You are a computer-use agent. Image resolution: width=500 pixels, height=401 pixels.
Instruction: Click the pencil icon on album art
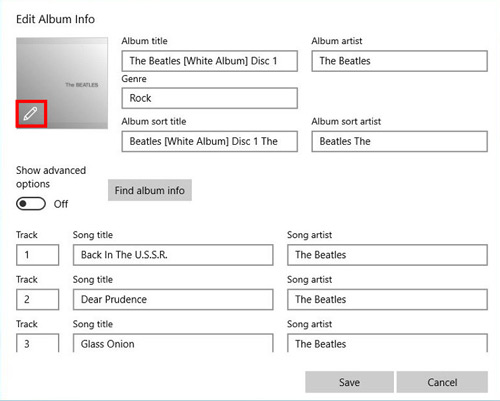coord(31,114)
